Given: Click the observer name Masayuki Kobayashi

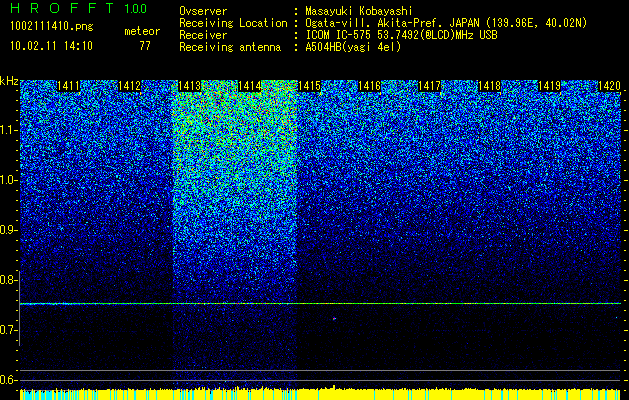Looking at the screenshot, I should [359, 11].
